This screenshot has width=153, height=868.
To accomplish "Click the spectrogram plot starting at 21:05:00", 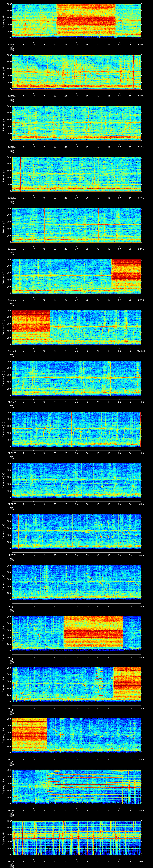I will (x=76, y=633).
